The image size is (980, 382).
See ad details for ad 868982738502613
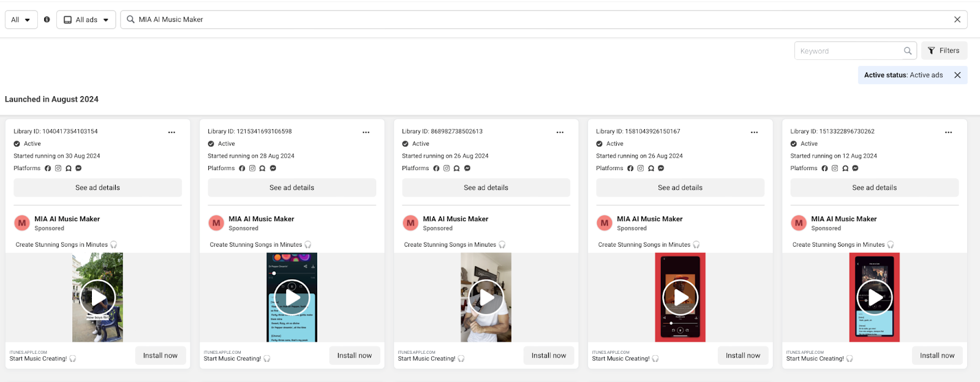tap(486, 188)
